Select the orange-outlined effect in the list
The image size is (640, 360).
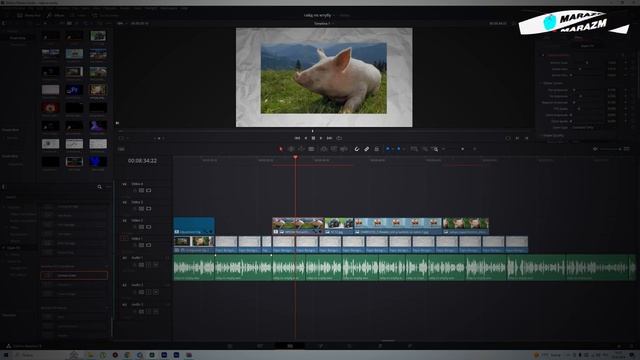(x=74, y=276)
